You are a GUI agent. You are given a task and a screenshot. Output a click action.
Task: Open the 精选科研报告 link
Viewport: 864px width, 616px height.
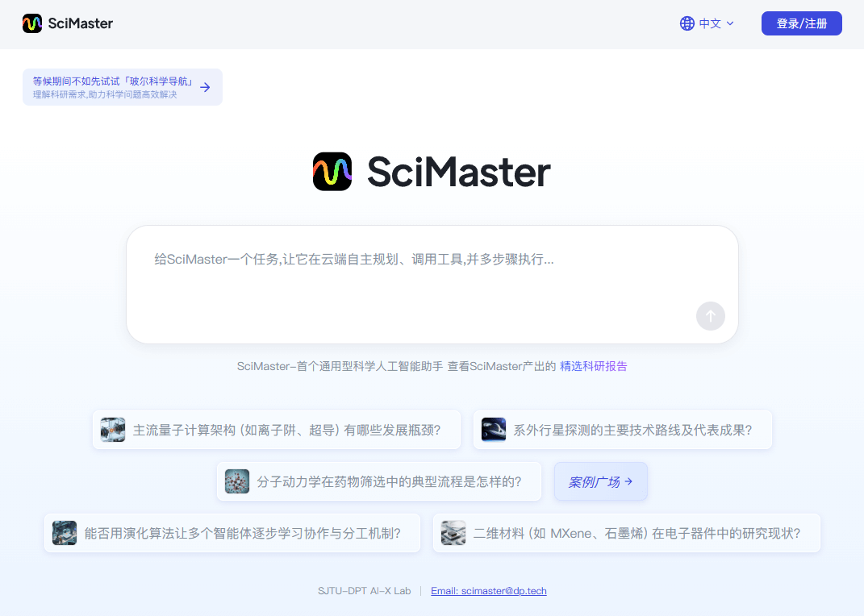[594, 366]
